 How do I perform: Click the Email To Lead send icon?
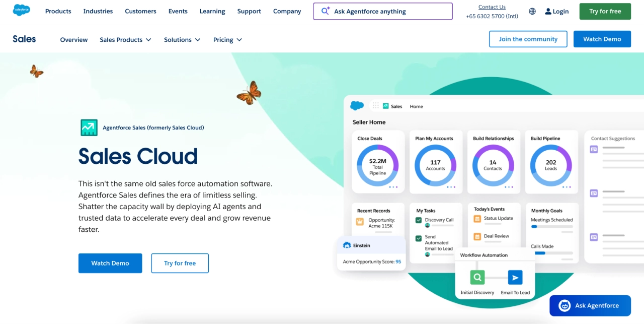tap(515, 277)
